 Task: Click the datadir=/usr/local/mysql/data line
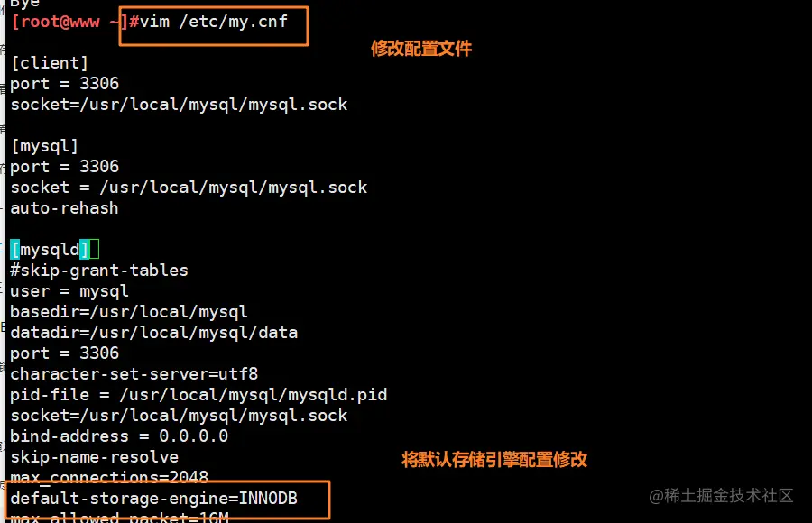click(153, 333)
